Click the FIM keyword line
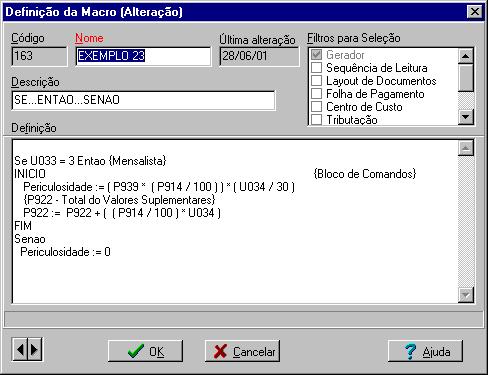Image resolution: width=488 pixels, height=375 pixels. (23, 226)
